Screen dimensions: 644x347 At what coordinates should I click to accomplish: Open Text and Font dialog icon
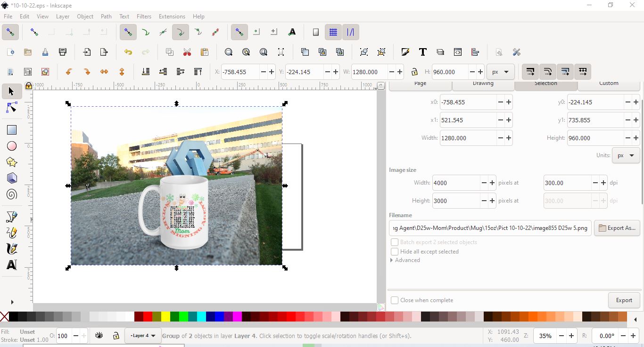click(x=423, y=52)
